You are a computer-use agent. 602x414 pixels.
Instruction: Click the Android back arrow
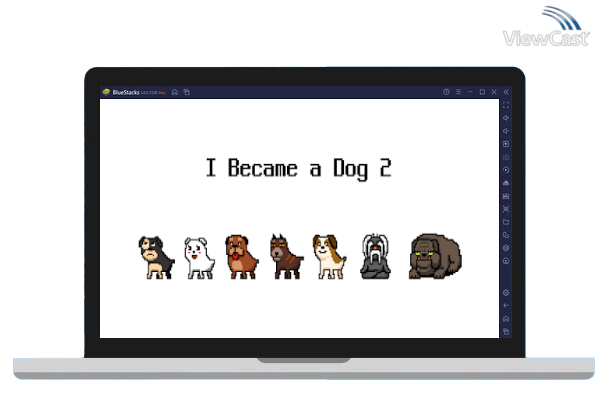pos(506,306)
